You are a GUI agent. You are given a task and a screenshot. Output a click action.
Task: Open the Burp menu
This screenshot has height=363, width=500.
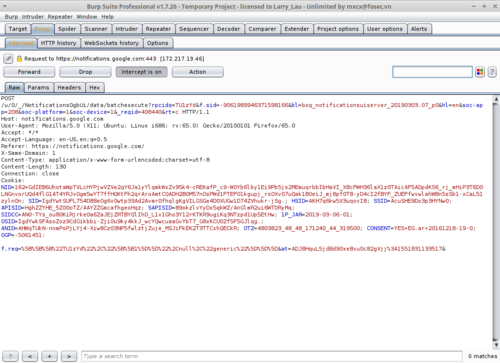pos(11,17)
